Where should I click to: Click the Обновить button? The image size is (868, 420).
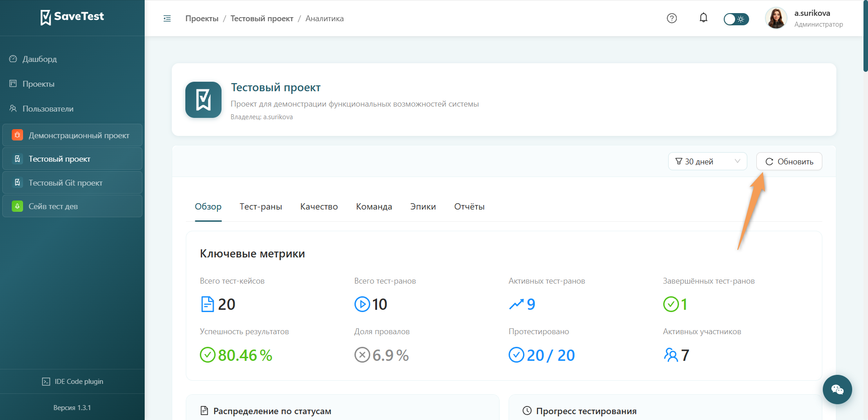tap(789, 161)
